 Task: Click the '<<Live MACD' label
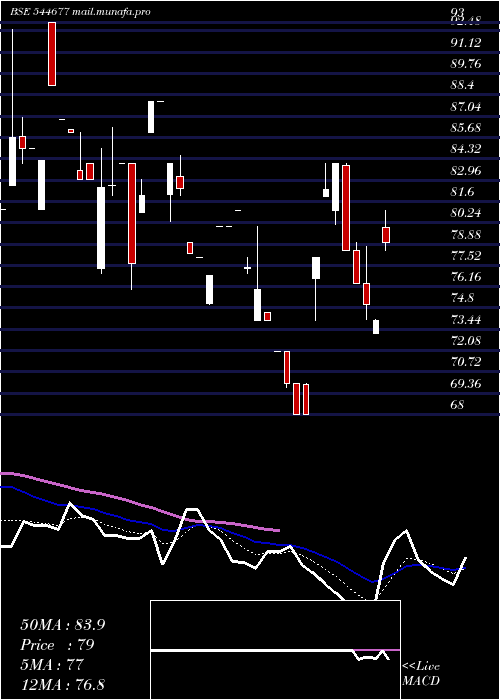click(x=421, y=674)
